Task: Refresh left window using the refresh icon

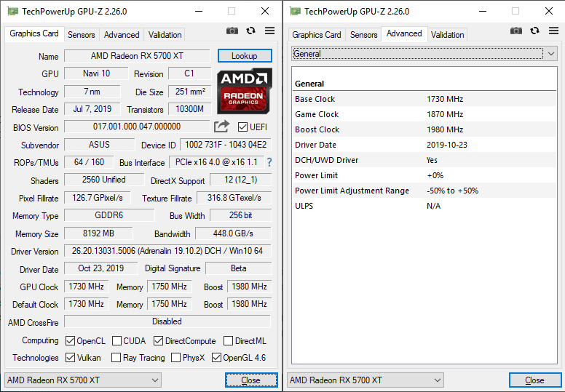Action: tap(250, 31)
